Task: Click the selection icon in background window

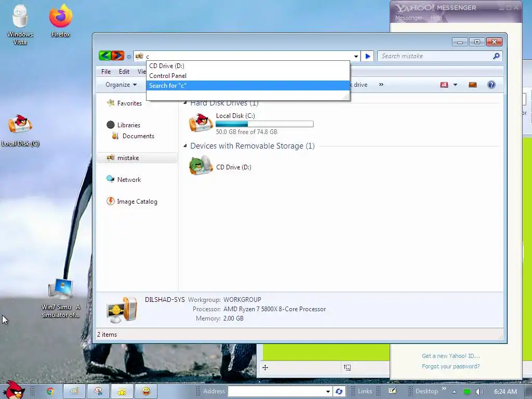Action: 347,367
